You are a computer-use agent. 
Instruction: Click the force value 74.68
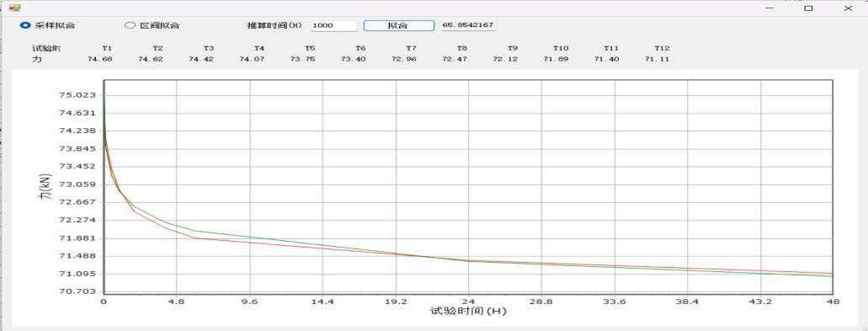coord(100,59)
